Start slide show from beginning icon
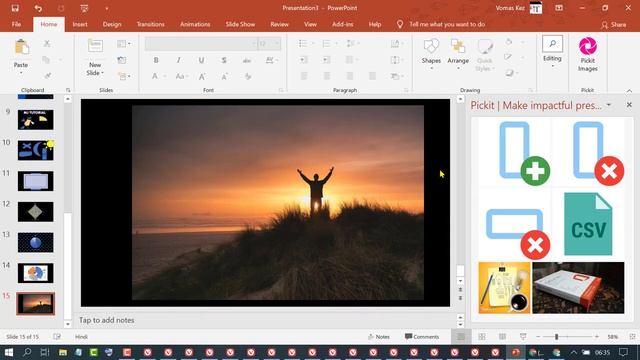 tap(84, 8)
